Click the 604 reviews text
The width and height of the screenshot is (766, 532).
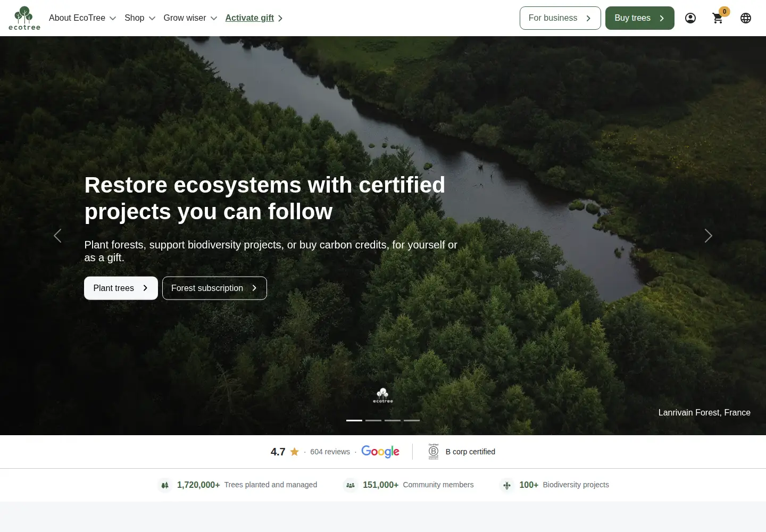(x=330, y=452)
